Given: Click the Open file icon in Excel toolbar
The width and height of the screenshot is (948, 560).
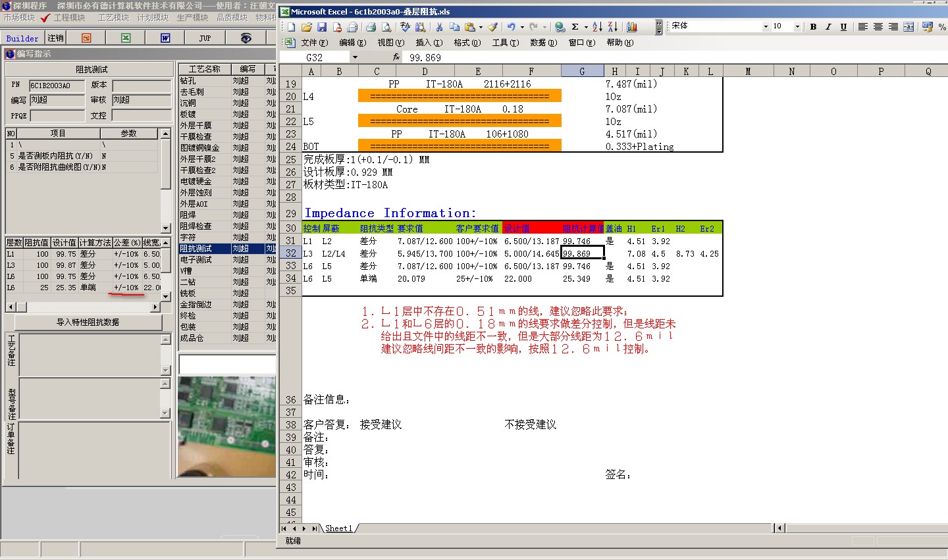Looking at the screenshot, I should 306,27.
